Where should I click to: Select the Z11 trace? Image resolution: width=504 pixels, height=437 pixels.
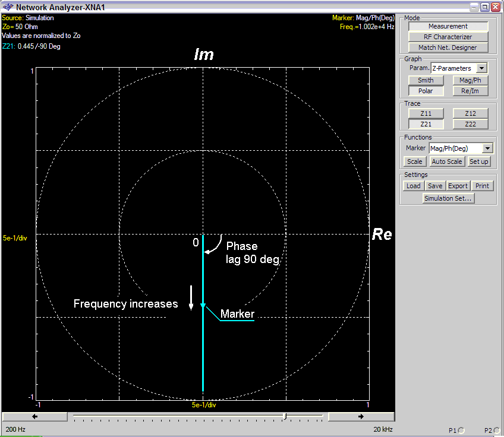[x=426, y=113]
